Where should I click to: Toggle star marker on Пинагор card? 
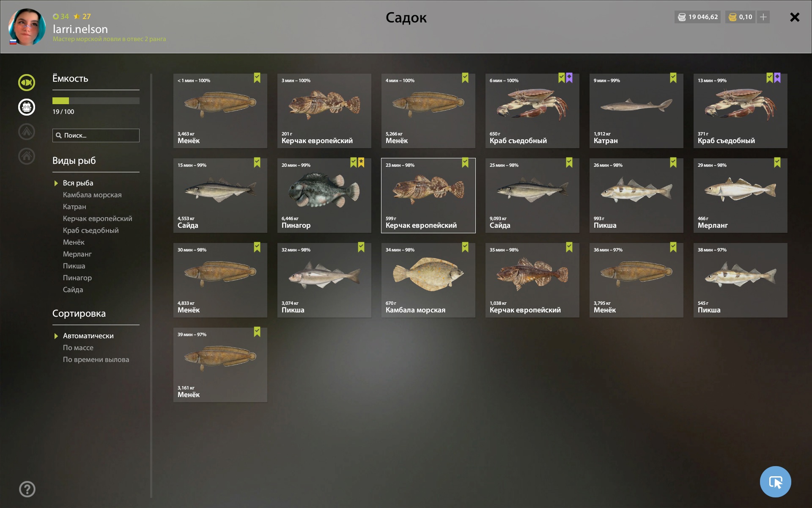361,163
